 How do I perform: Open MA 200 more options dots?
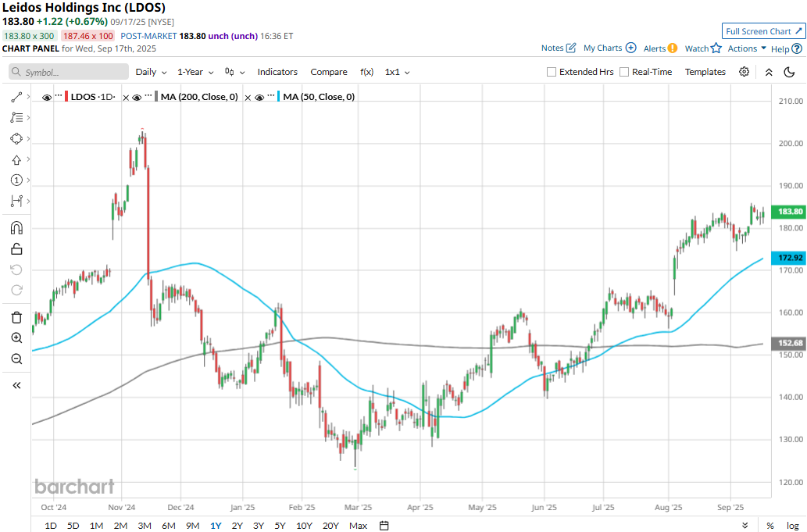148,96
